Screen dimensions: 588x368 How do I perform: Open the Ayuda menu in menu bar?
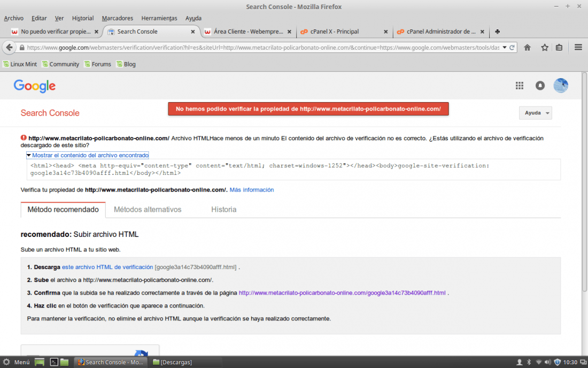coord(194,18)
